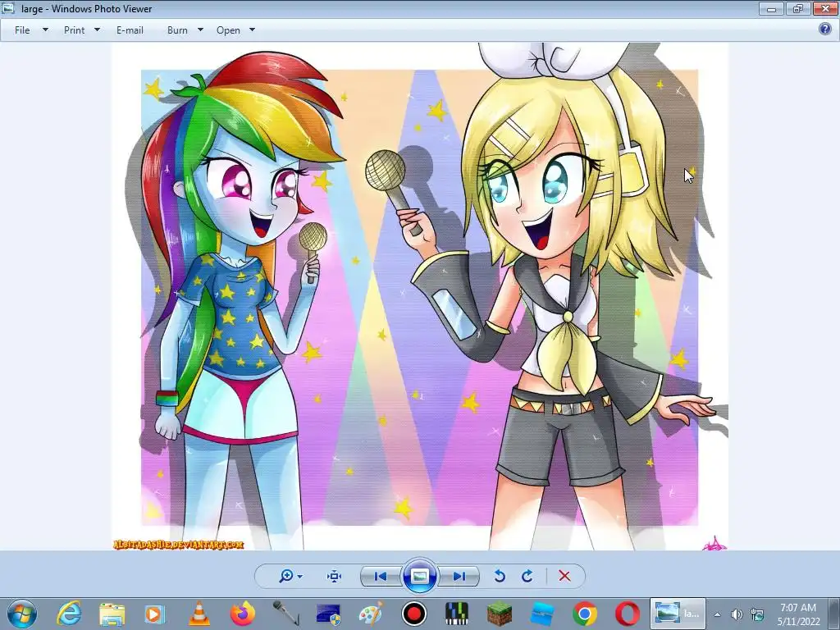Open the Print menu
840x630 pixels.
tap(74, 30)
